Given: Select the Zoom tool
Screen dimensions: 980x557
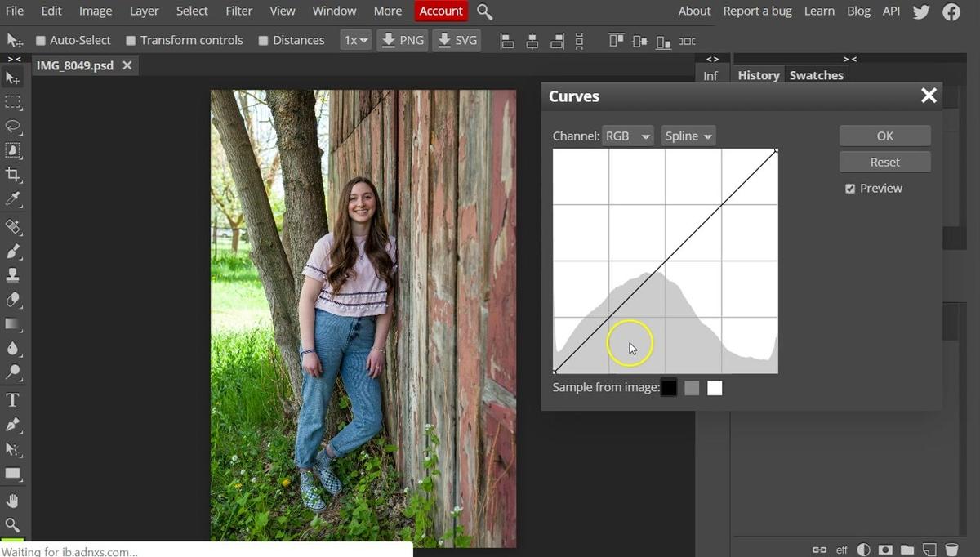Looking at the screenshot, I should point(13,525).
